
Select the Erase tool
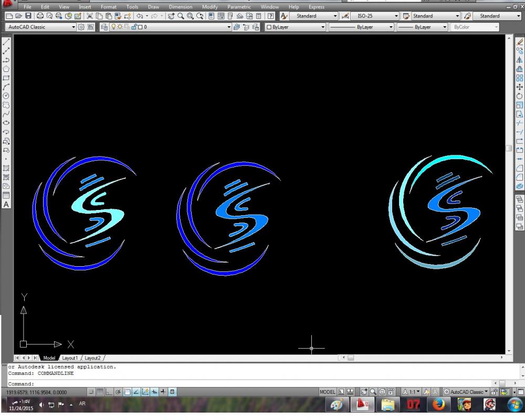coord(519,42)
